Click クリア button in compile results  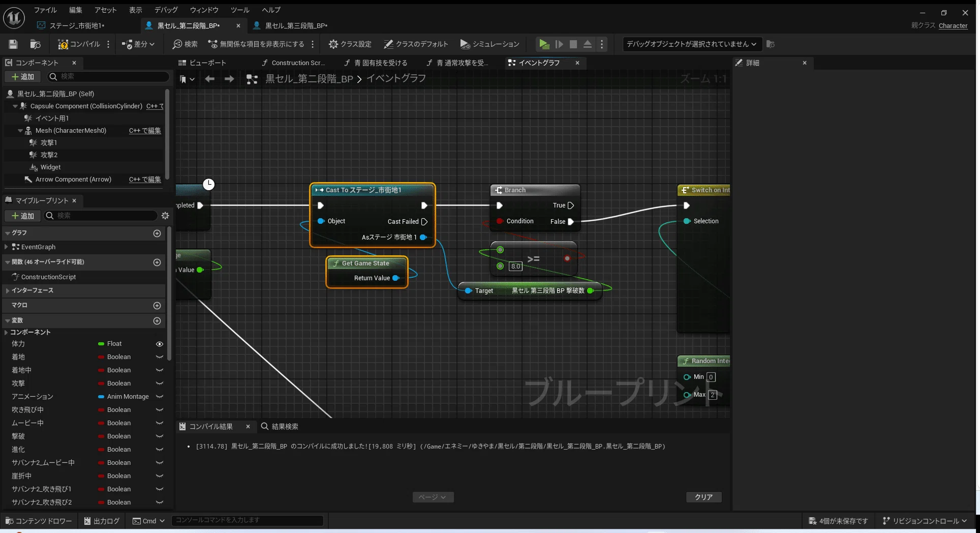point(704,497)
